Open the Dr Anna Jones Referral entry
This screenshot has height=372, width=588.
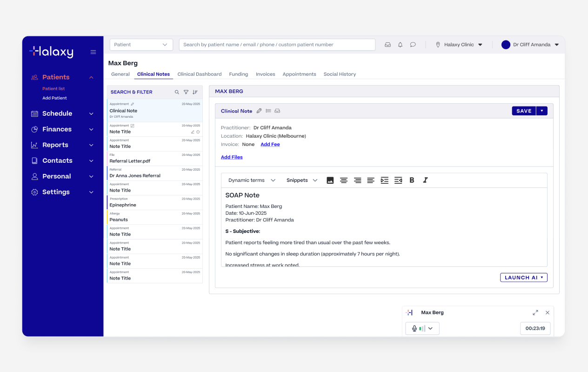(x=154, y=173)
